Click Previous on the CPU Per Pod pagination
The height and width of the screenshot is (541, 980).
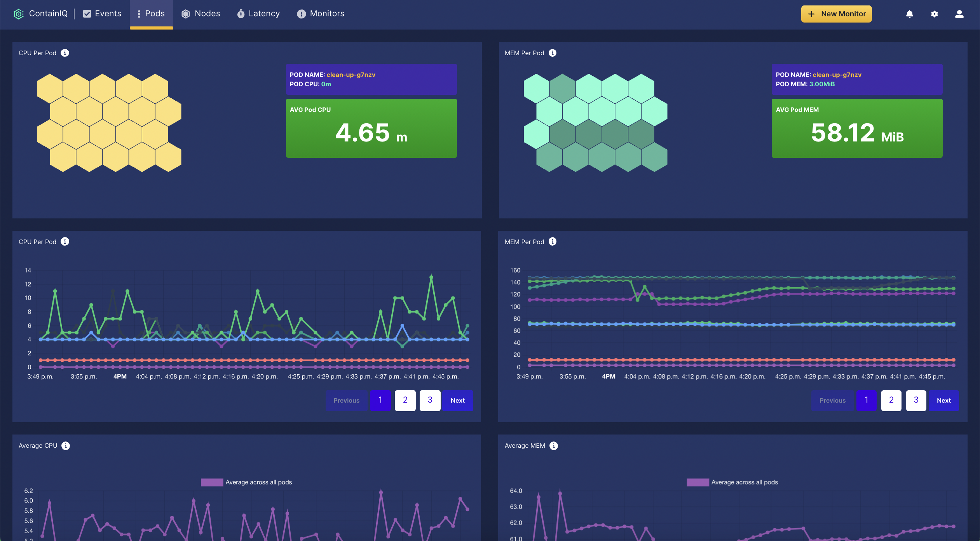click(x=346, y=400)
